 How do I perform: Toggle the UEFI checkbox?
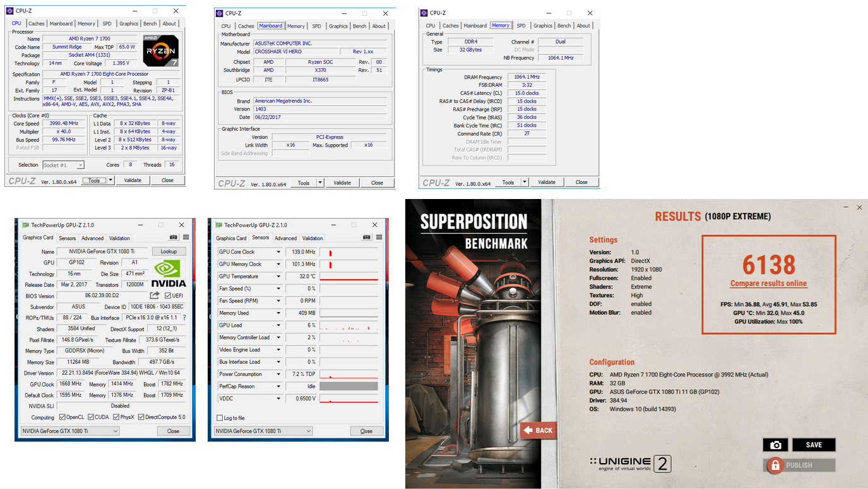pyautogui.click(x=168, y=296)
